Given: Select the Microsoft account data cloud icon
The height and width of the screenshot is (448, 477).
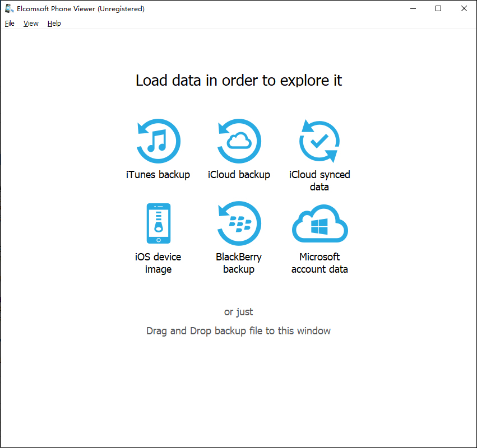Looking at the screenshot, I should [319, 223].
